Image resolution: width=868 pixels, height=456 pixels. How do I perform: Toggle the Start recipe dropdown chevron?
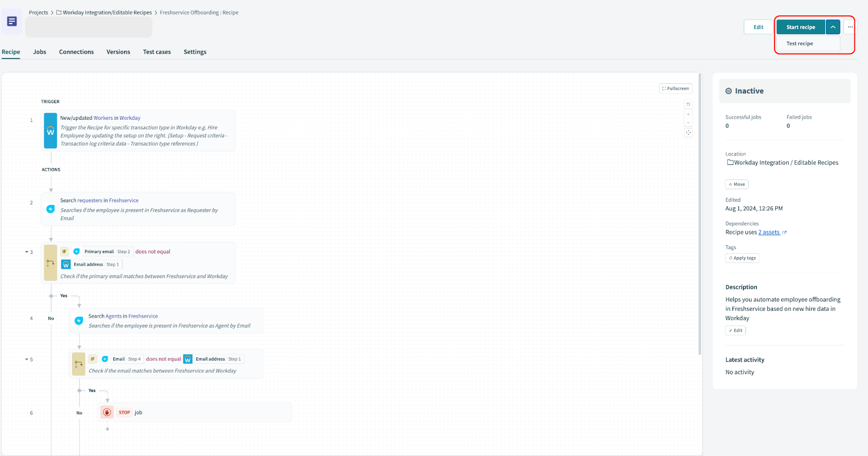[x=833, y=27]
